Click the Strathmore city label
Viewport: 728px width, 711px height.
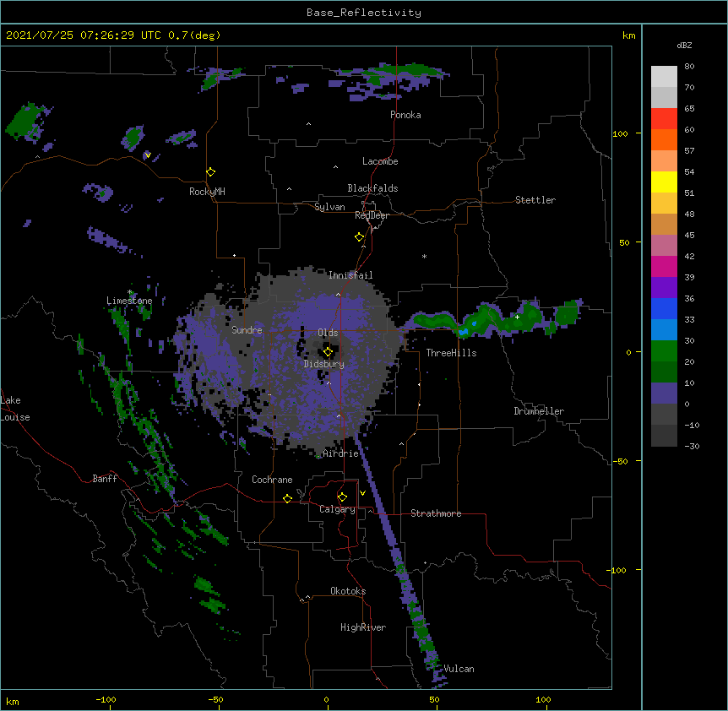[436, 513]
